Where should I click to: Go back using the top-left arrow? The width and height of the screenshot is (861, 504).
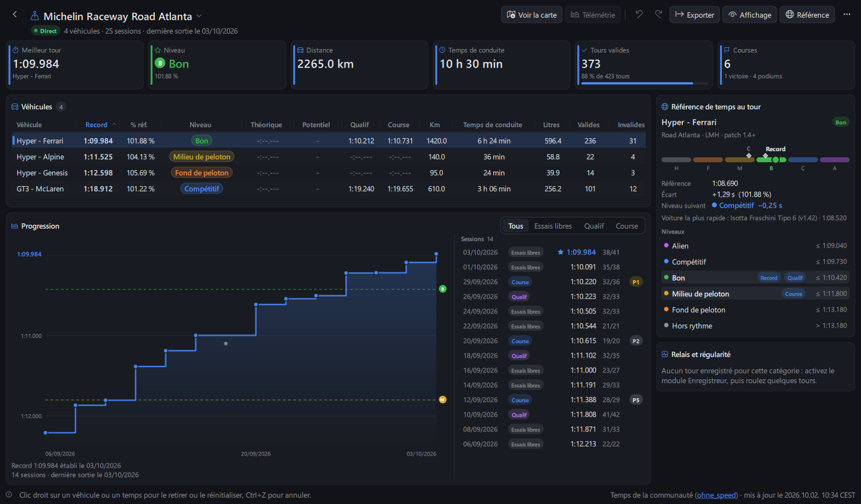pos(15,15)
